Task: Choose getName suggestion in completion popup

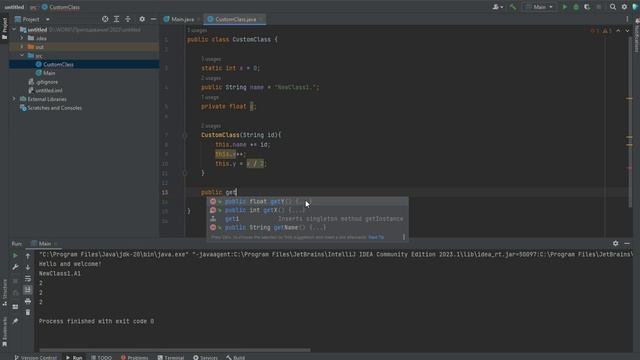Action: pyautogui.click(x=307, y=227)
